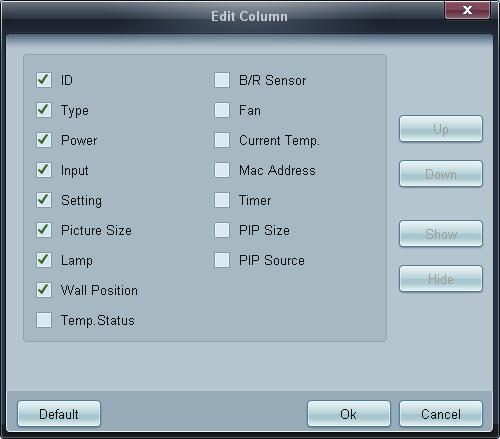Uncheck the Lamp column checkbox
This screenshot has width=500, height=439.
click(x=44, y=260)
